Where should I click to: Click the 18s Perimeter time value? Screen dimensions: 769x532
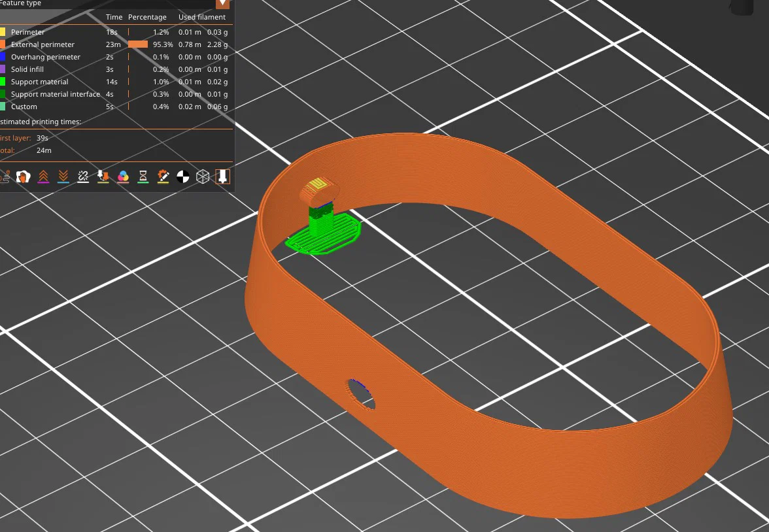click(112, 32)
